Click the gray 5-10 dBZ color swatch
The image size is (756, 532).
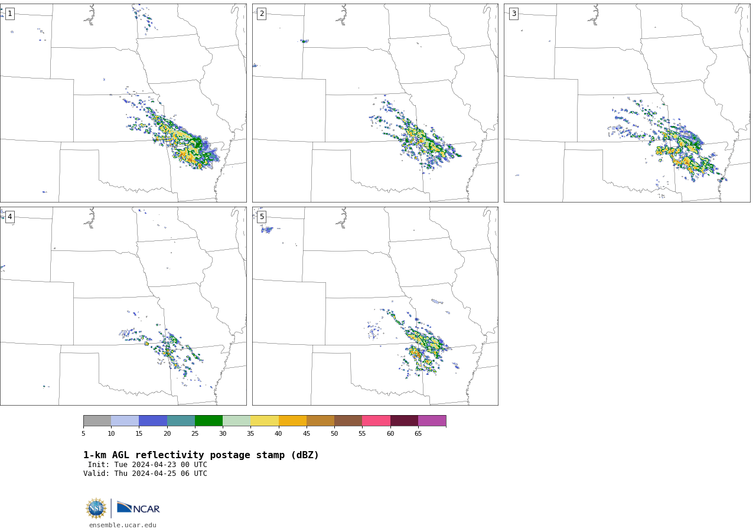coord(97,421)
